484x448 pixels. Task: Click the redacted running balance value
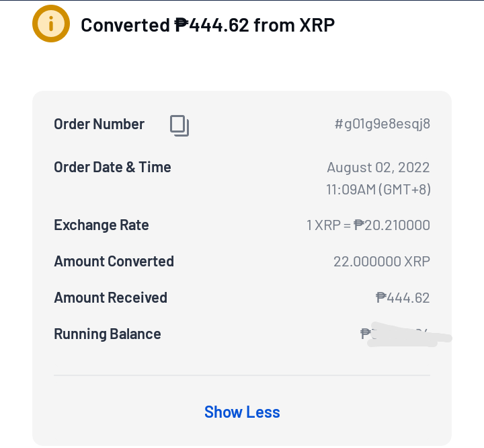[406, 334]
